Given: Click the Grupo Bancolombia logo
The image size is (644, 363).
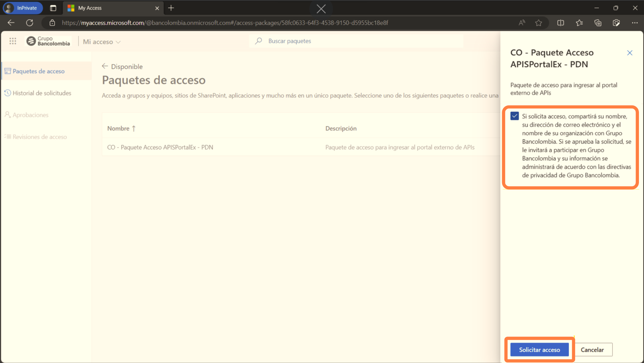Looking at the screenshot, I should (x=48, y=41).
